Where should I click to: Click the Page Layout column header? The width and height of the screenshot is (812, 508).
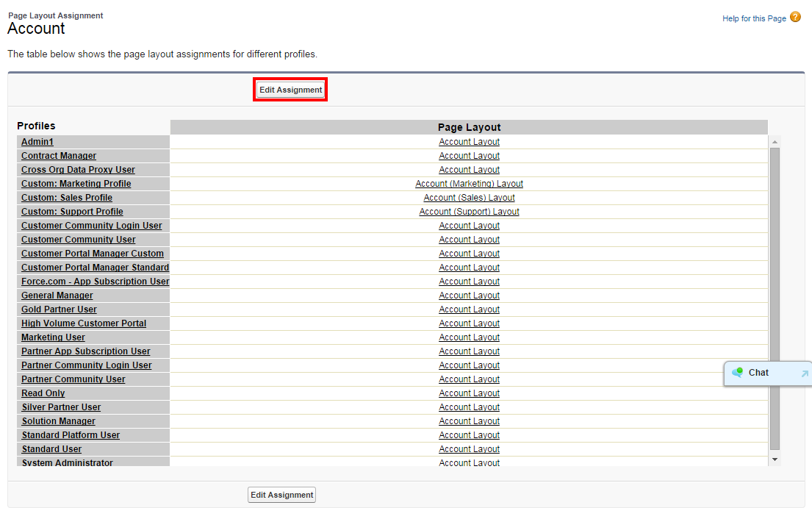469,127
